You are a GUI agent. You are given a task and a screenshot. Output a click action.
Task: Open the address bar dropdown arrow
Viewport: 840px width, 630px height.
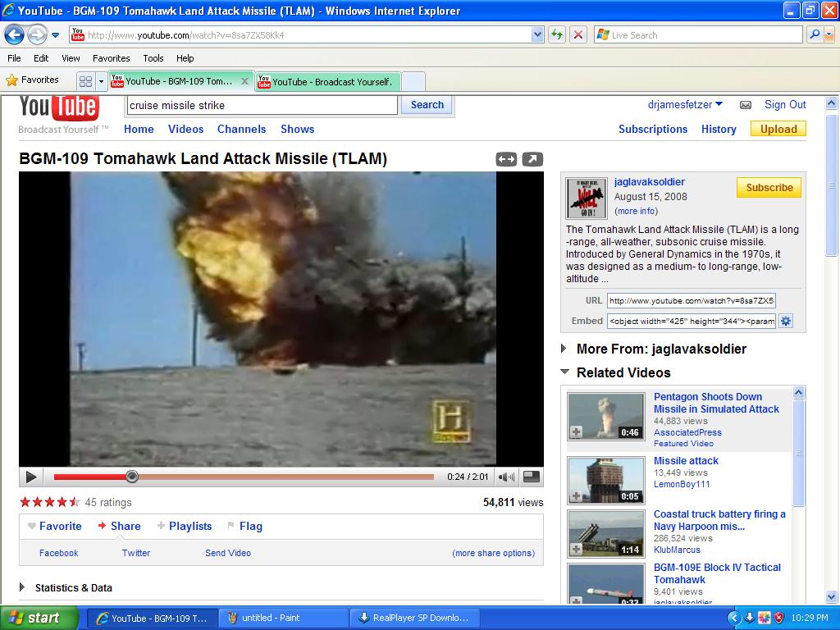click(x=538, y=34)
